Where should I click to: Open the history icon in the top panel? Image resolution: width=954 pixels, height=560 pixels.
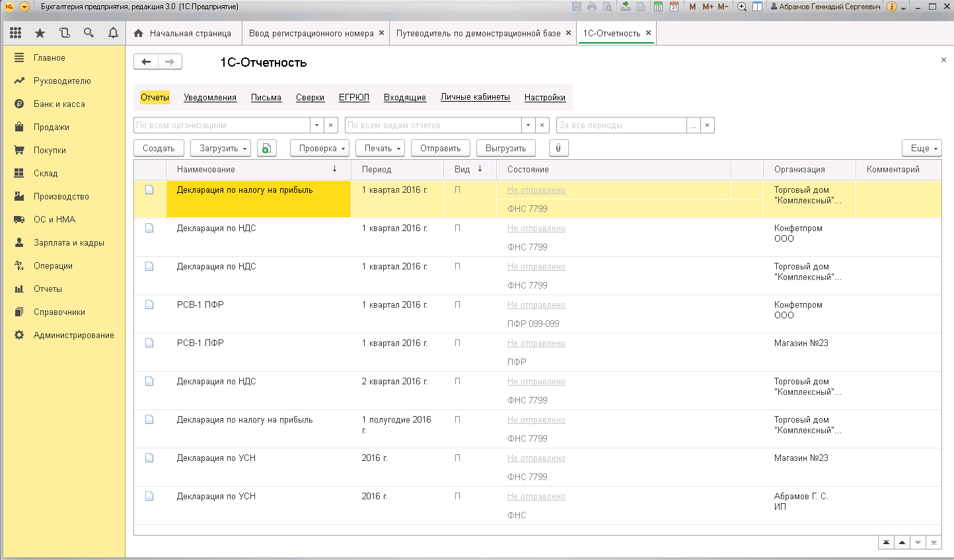[x=65, y=33]
